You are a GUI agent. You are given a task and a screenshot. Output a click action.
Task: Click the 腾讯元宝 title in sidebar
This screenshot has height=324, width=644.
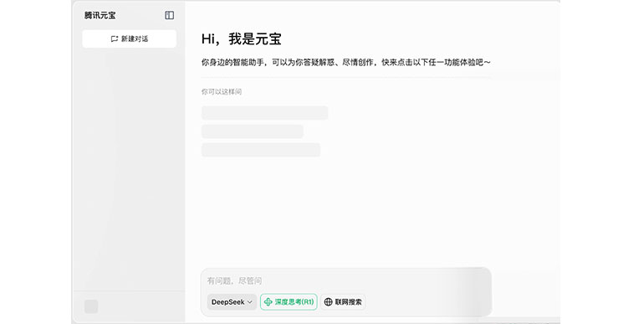click(x=100, y=15)
